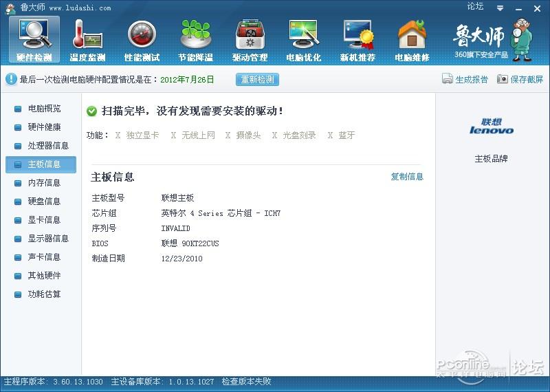Click the 主程序版本 3.60.13.1030 status text
Viewport: 550px width, 392px height.
54,382
